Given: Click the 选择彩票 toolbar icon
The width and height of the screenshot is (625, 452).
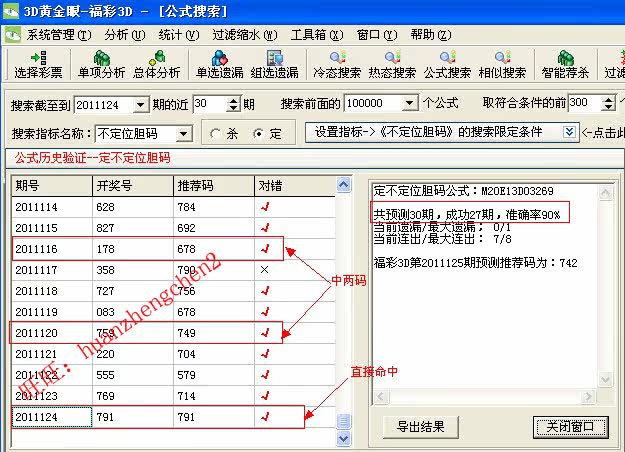Looking at the screenshot, I should pyautogui.click(x=38, y=65).
